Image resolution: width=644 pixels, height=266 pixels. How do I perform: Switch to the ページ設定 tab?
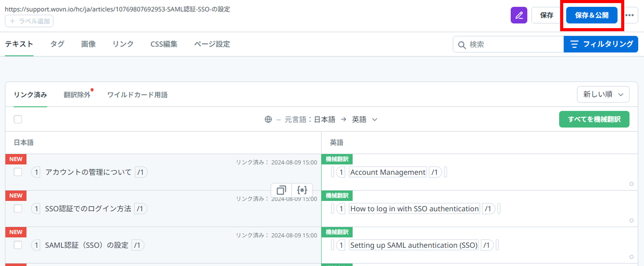pyautogui.click(x=212, y=44)
